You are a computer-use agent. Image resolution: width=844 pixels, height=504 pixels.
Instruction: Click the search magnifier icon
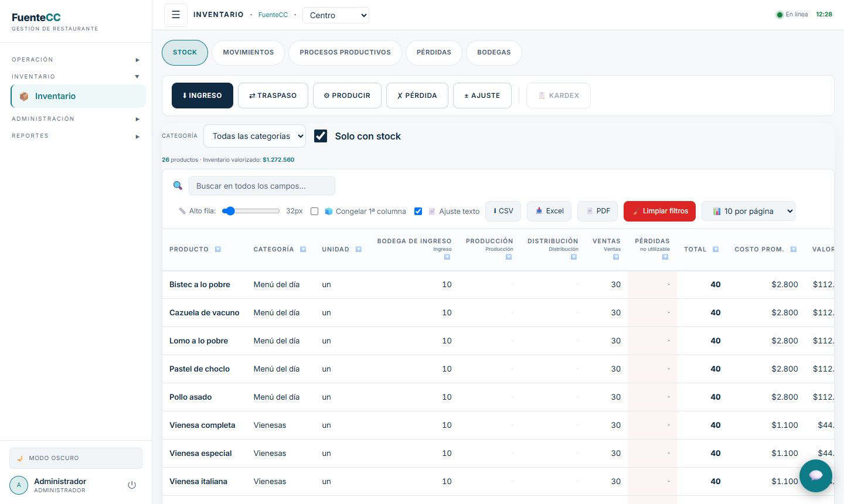pyautogui.click(x=178, y=186)
